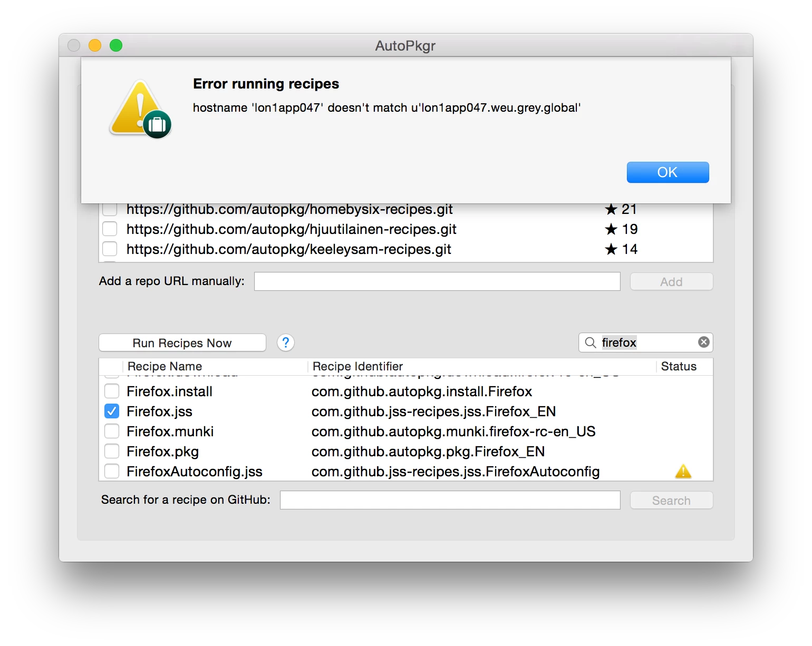This screenshot has width=812, height=646.
Task: Click the Firefox.munki recipe name
Action: (x=170, y=432)
